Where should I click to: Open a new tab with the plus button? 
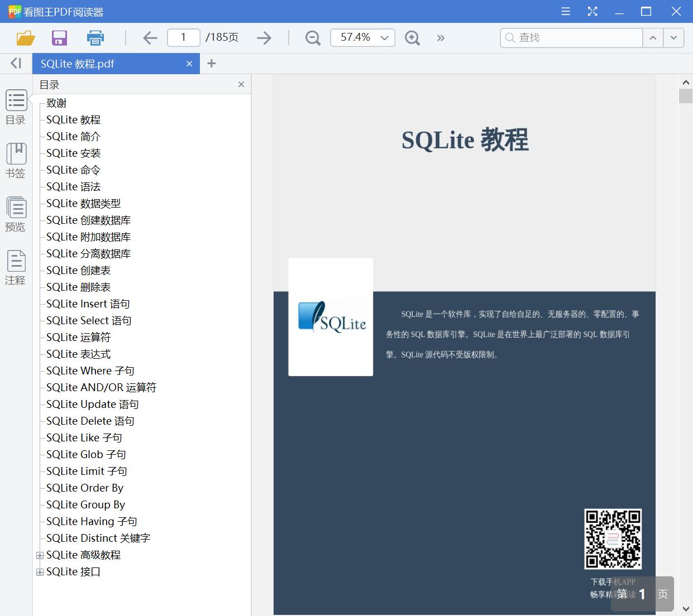(x=212, y=63)
